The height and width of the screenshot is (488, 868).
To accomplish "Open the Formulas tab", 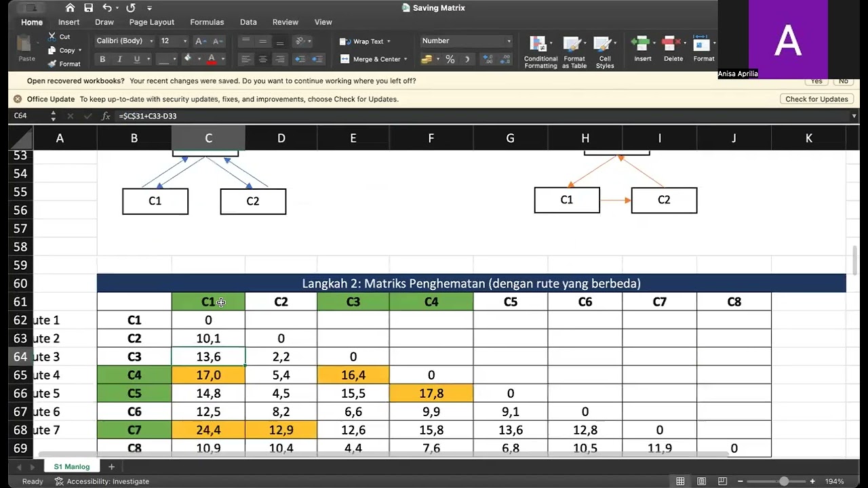I will (x=207, y=22).
